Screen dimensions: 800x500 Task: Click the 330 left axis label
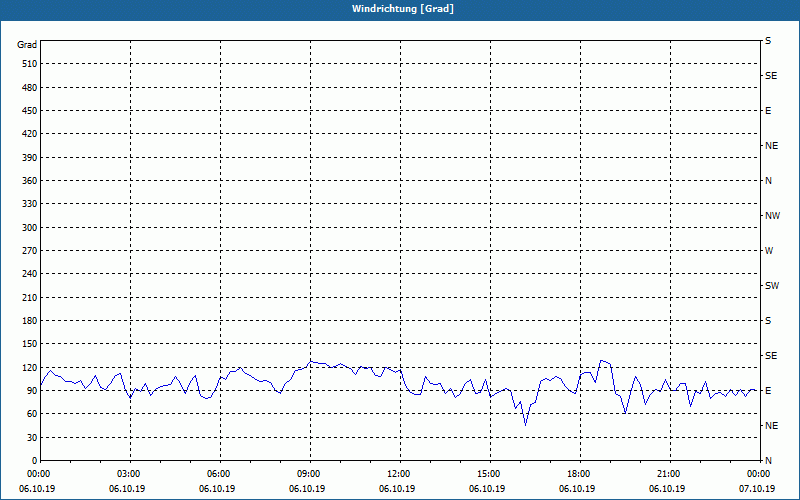coord(30,204)
